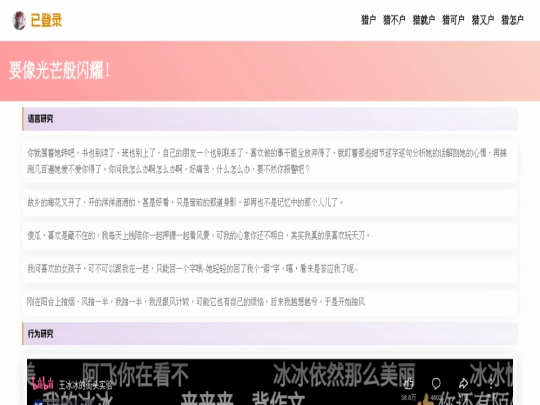Open the video's three-dot more options
540x405 pixels.
(x=491, y=383)
